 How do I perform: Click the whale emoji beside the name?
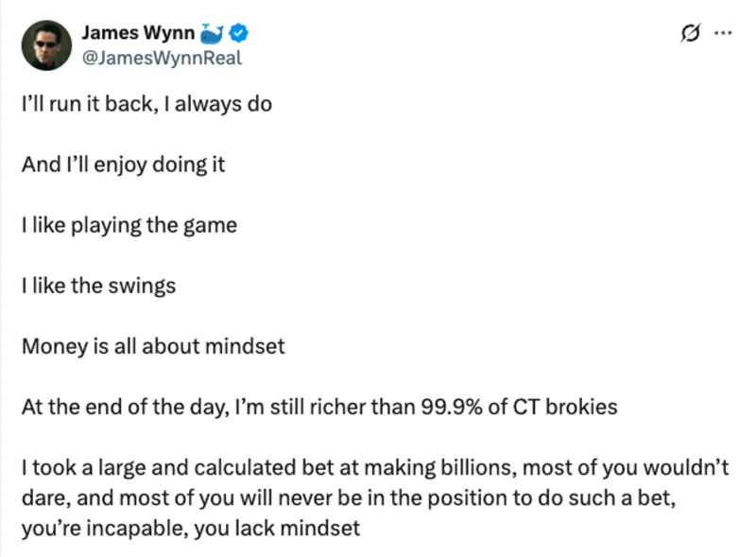[214, 34]
